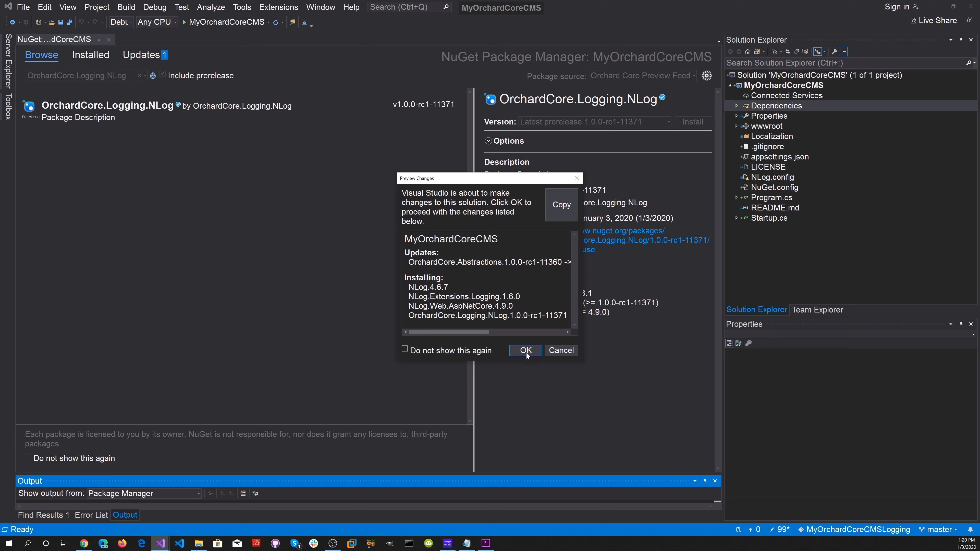Toggle Preview Selected Items icon
The image size is (980, 551).
coord(843,52)
